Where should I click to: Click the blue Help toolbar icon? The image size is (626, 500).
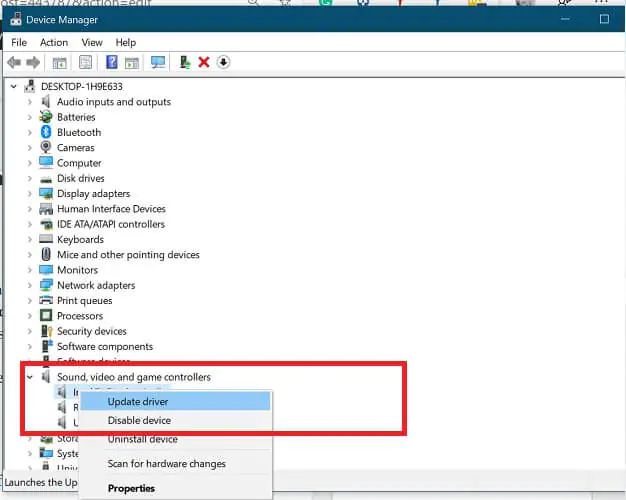coord(112,62)
